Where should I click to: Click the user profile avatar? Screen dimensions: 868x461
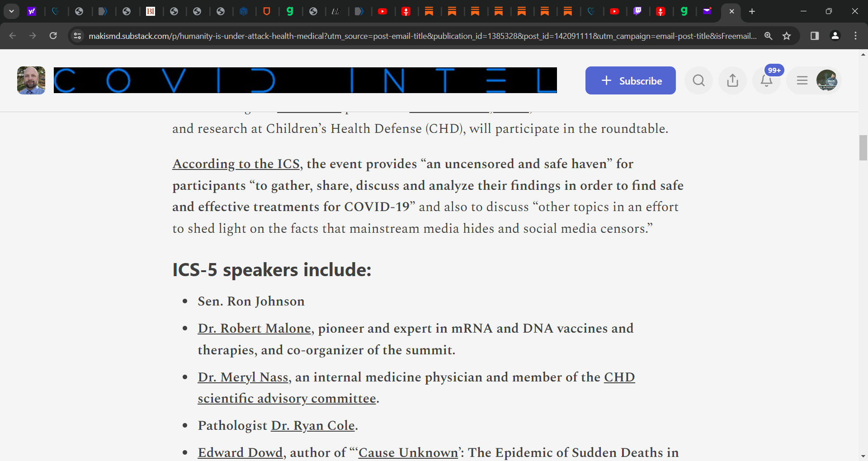tap(827, 80)
